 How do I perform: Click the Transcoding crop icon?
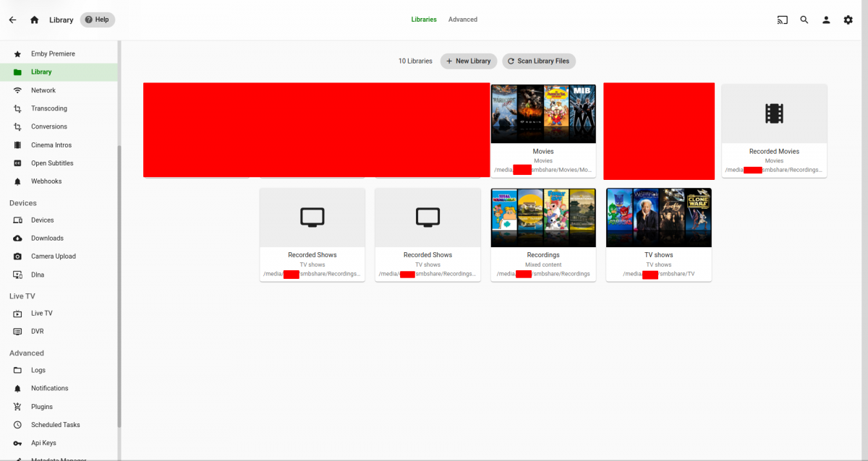point(17,108)
